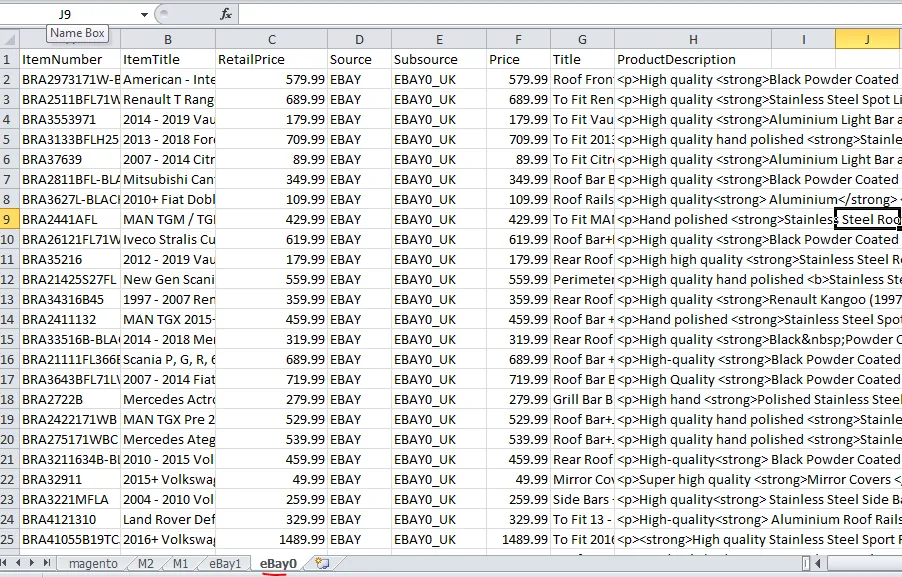Image resolution: width=902 pixels, height=577 pixels.
Task: Go to last sheet navigation arrow
Action: pos(47,563)
